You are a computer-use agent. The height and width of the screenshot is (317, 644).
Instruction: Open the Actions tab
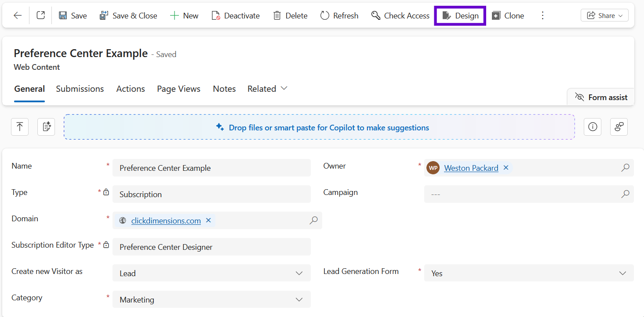coord(131,89)
